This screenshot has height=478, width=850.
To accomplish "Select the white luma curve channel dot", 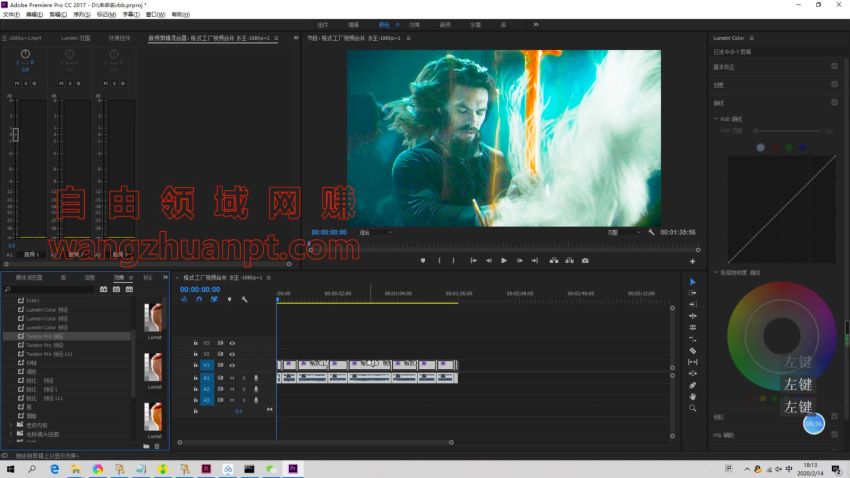I will click(x=761, y=147).
